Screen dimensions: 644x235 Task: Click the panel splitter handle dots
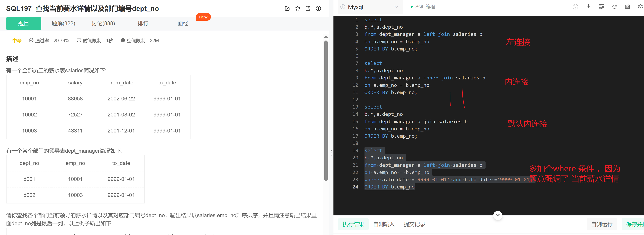pyautogui.click(x=331, y=153)
